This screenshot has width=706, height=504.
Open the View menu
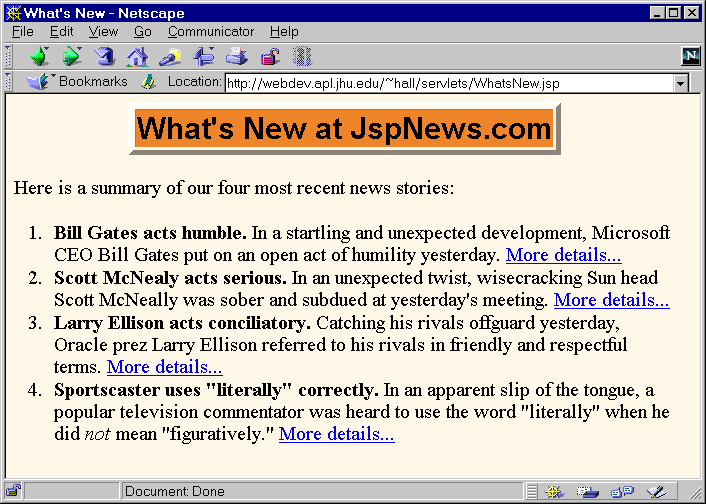[103, 32]
